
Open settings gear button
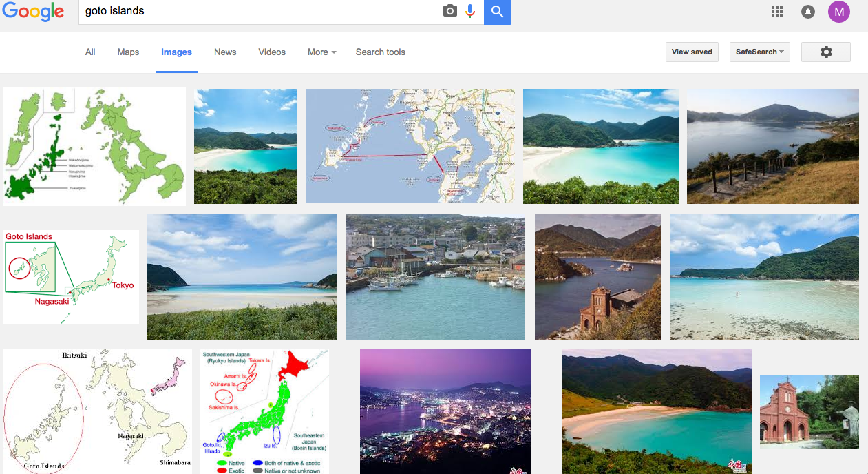point(826,52)
